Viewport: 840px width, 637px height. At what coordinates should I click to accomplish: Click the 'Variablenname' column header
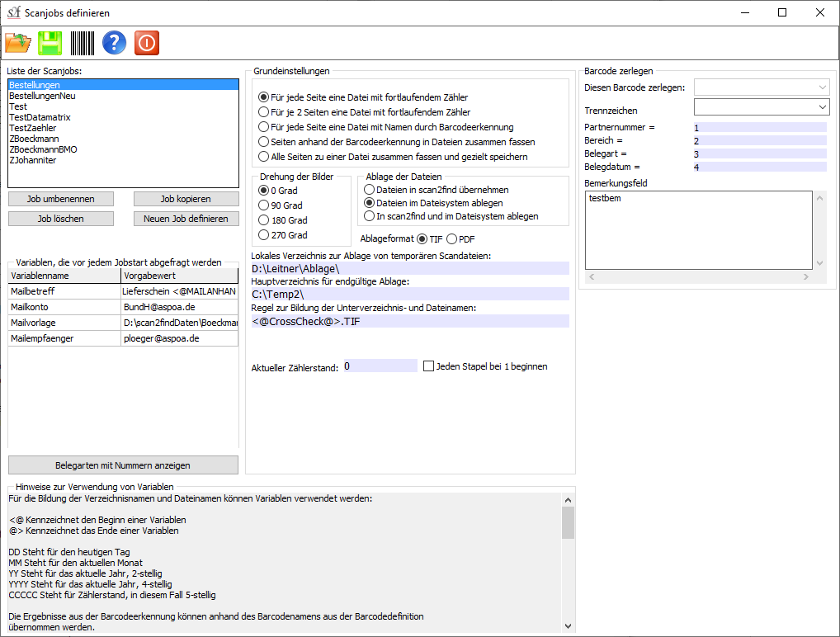(x=65, y=276)
